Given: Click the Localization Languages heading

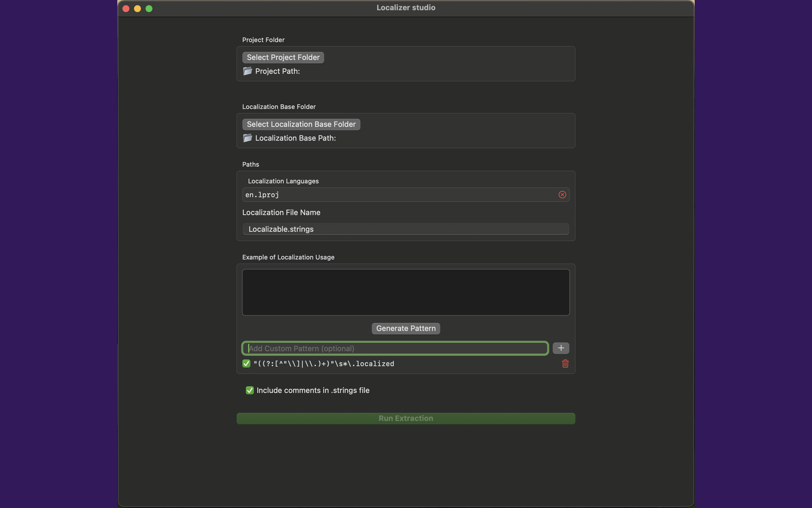Looking at the screenshot, I should (283, 181).
